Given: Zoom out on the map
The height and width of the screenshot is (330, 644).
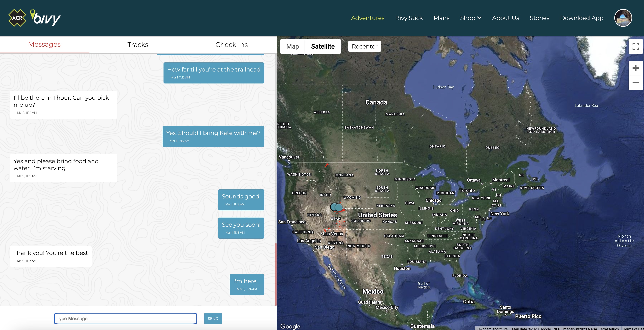Looking at the screenshot, I should point(635,82).
